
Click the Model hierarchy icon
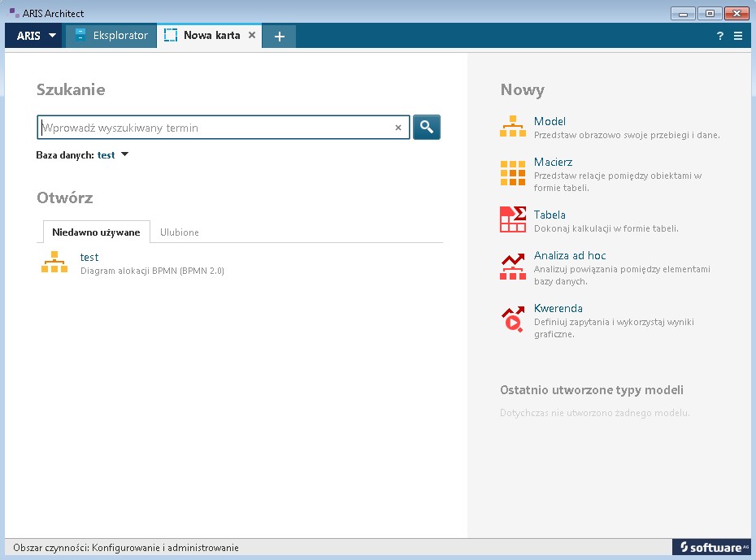512,126
